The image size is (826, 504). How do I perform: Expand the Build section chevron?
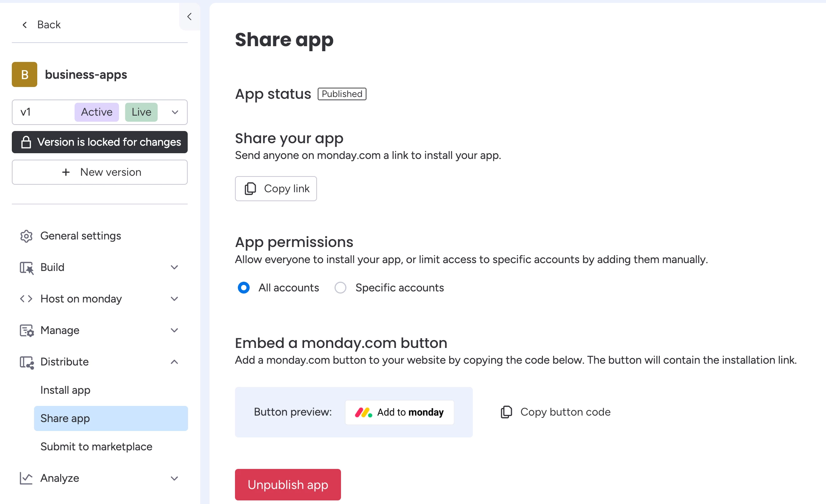coord(174,267)
